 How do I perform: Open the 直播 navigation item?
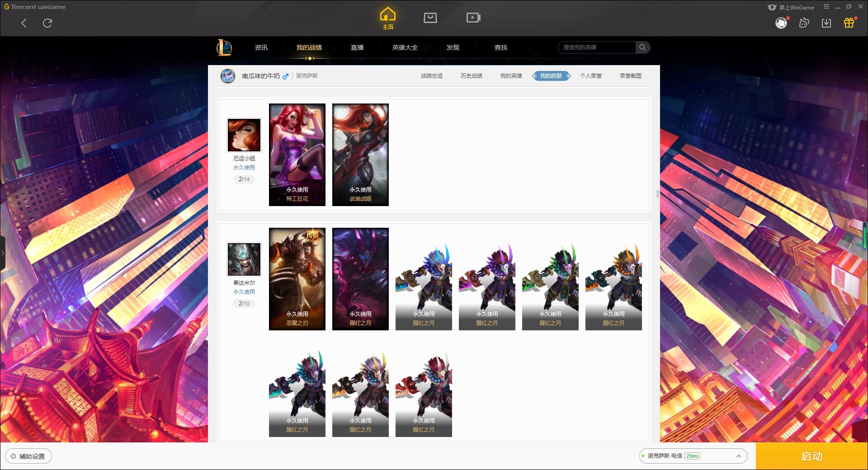tap(357, 47)
